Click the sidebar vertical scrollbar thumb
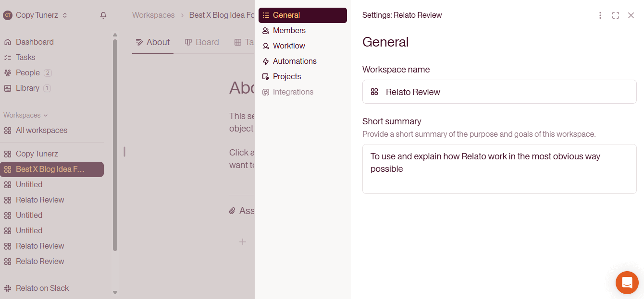Image resolution: width=644 pixels, height=299 pixels. pos(115,145)
